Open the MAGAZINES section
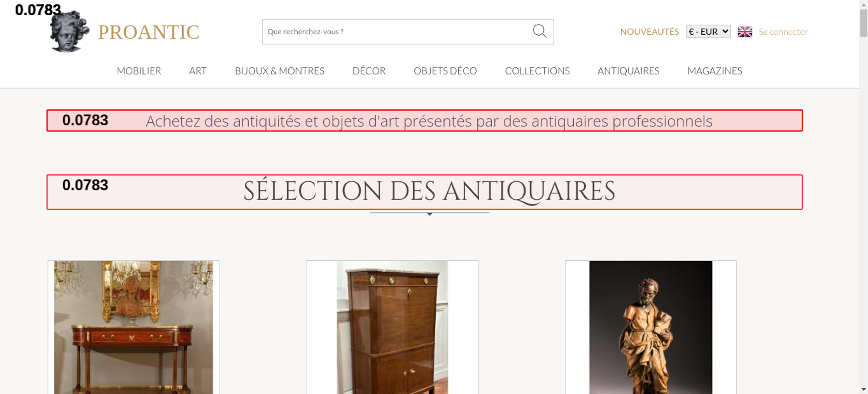Viewport: 868px width, 394px height. click(x=715, y=71)
